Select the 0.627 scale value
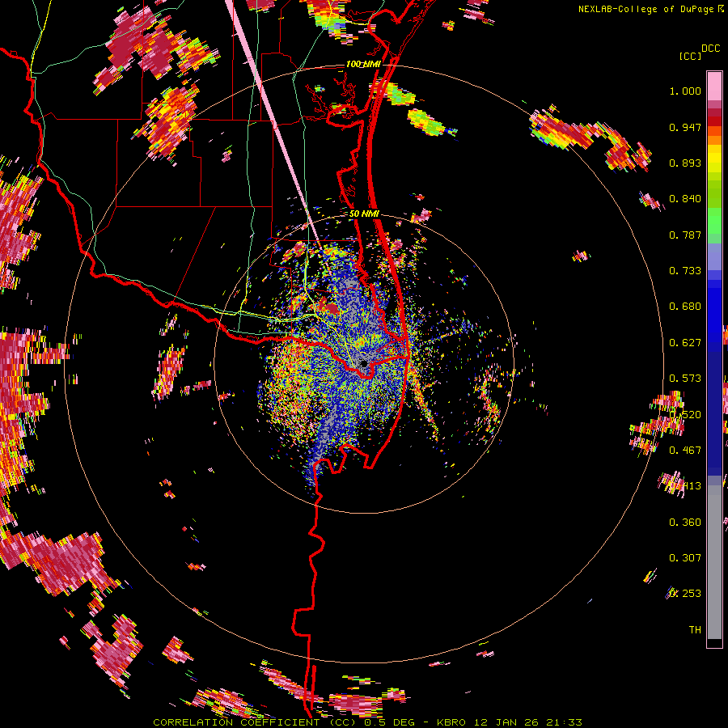The height and width of the screenshot is (728, 728). pyautogui.click(x=685, y=343)
